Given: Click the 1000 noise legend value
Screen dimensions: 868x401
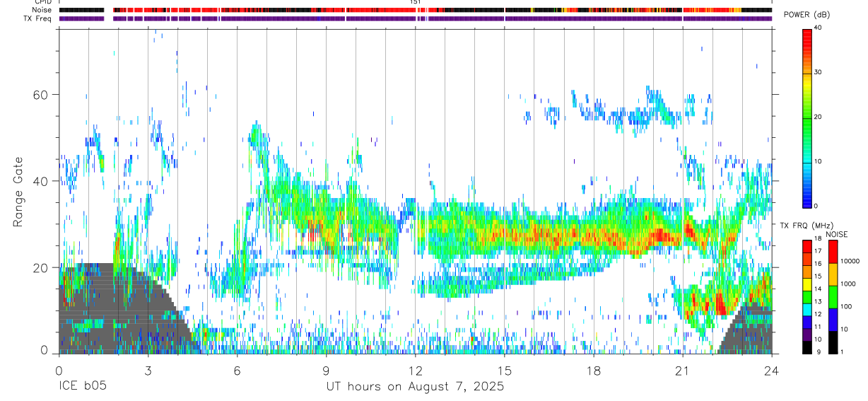Looking at the screenshot, I should click(x=847, y=284).
